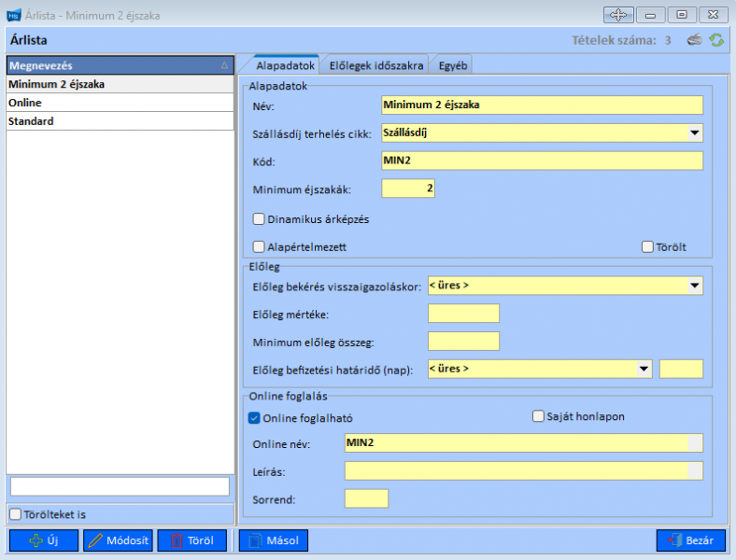The height and width of the screenshot is (560, 736).
Task: Open the Előleg bekérés visszaigazoláskor dropdown
Action: (694, 286)
